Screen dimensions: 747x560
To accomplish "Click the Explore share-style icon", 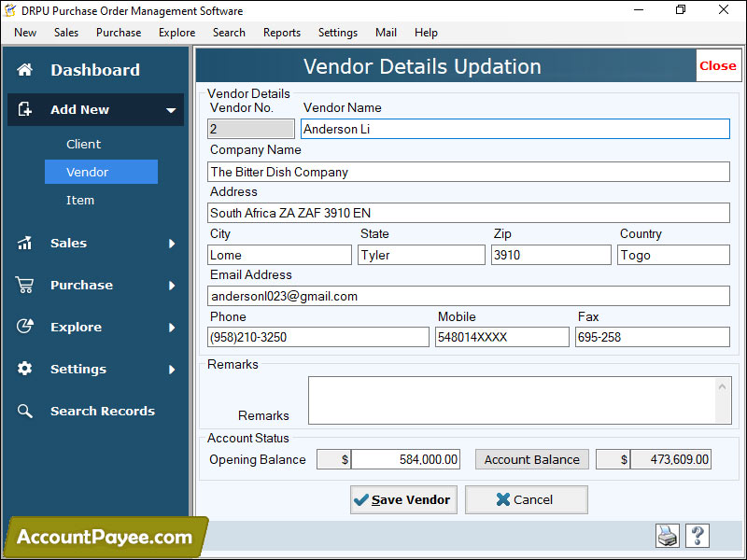I will [26, 327].
